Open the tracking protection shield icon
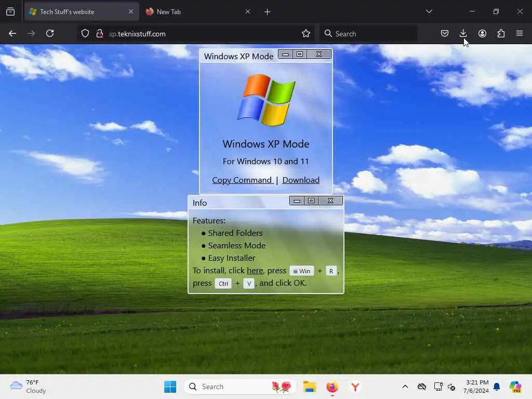The height and width of the screenshot is (399, 532). (x=85, y=34)
